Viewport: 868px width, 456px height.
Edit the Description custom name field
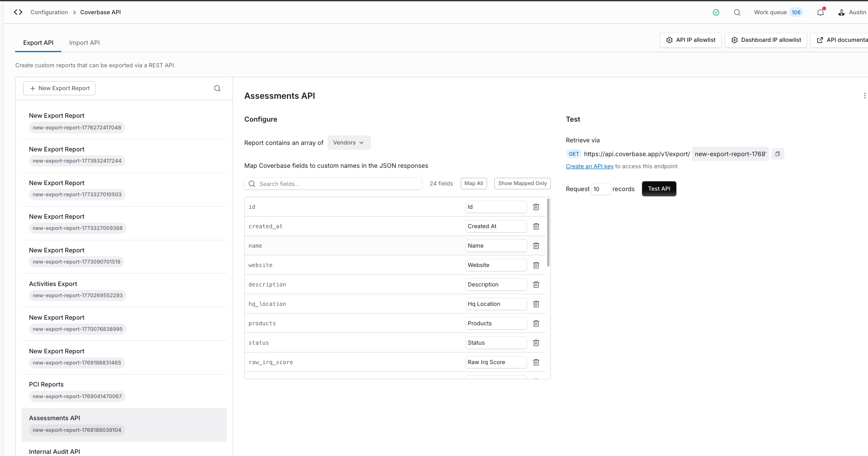coord(496,285)
